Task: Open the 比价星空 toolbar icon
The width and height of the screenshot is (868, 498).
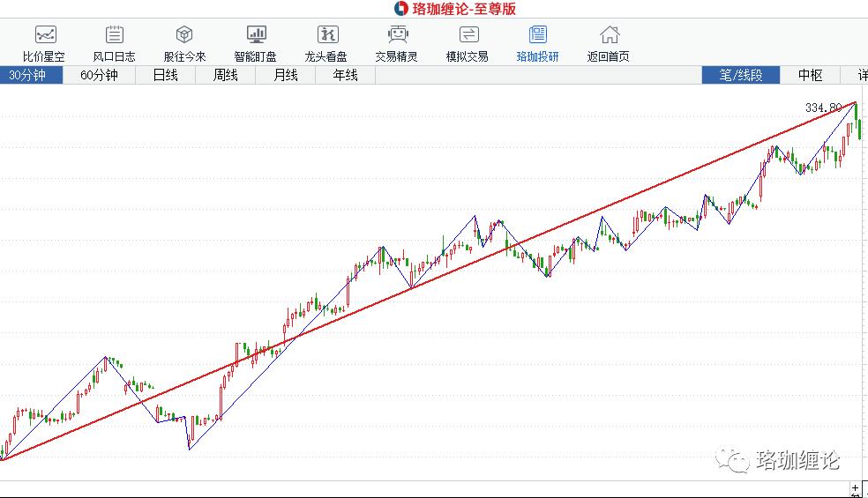Action: [x=44, y=36]
